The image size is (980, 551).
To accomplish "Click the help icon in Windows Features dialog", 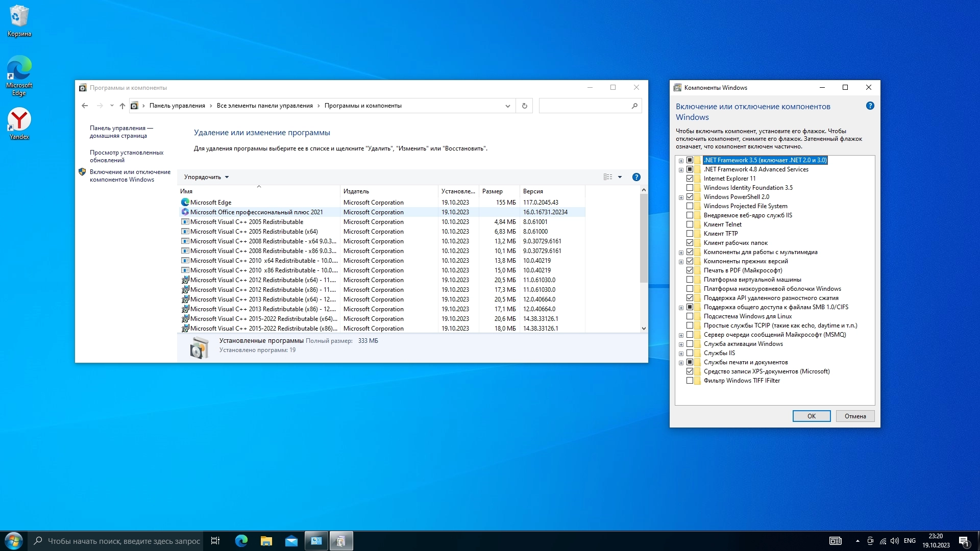I will [870, 106].
